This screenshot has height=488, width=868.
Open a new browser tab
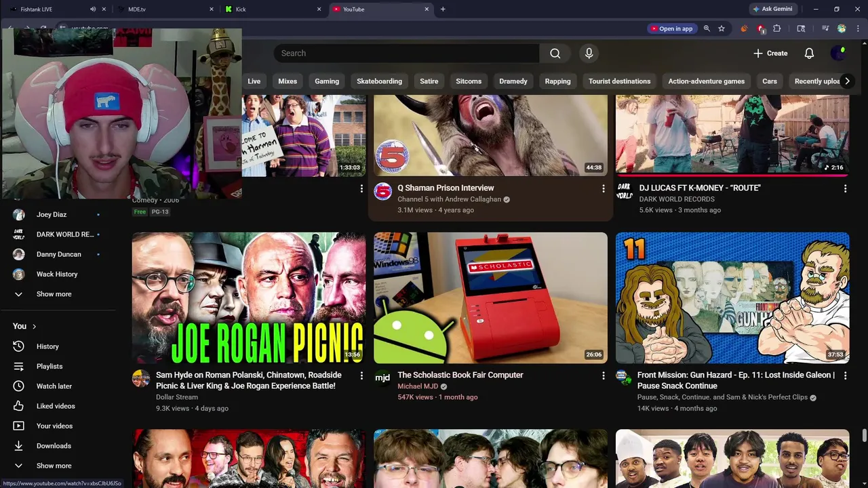pyautogui.click(x=443, y=9)
